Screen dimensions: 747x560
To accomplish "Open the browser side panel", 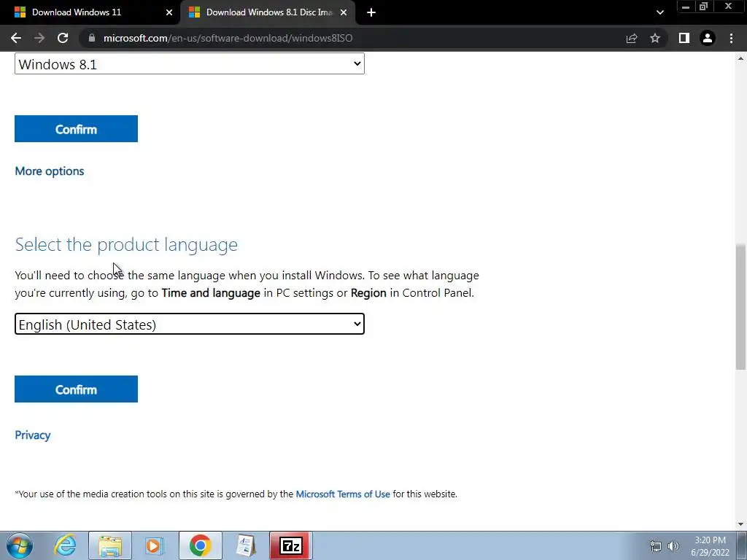I will pos(684,38).
